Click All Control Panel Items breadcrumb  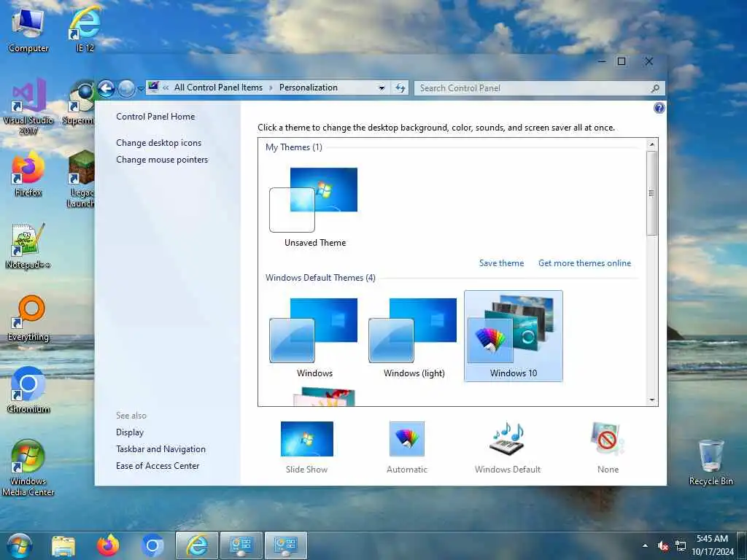tap(218, 87)
